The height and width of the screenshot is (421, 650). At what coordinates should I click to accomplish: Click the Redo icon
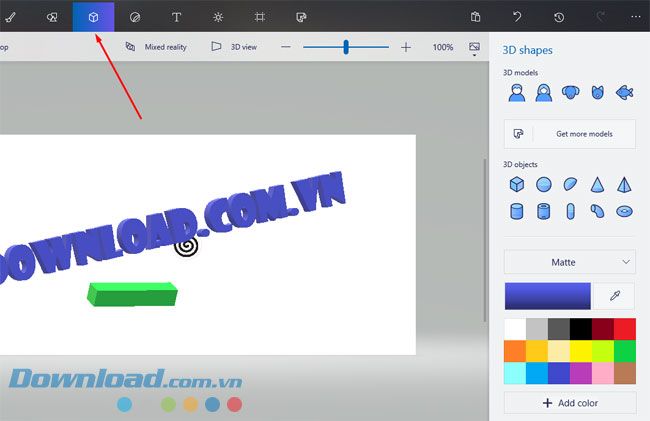[x=600, y=17]
